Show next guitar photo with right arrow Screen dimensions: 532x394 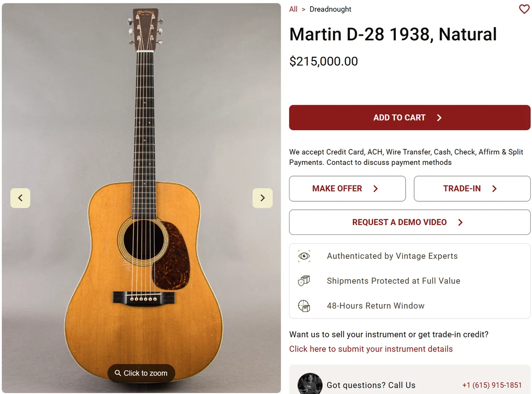tap(262, 198)
